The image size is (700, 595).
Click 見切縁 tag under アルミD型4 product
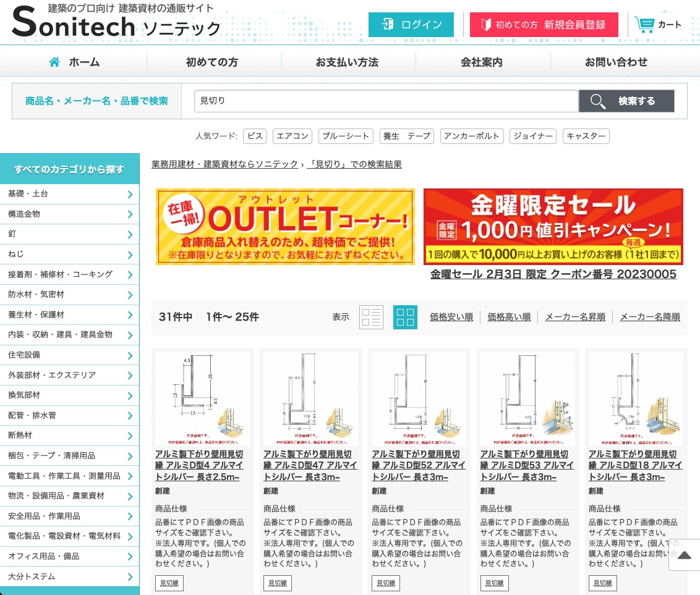(x=169, y=583)
